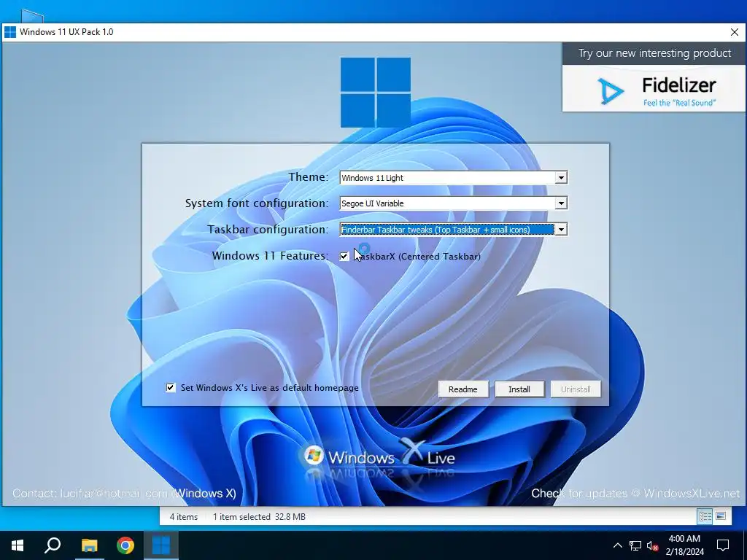Click the Windows X Live logo
This screenshot has width=747, height=560.
(379, 456)
